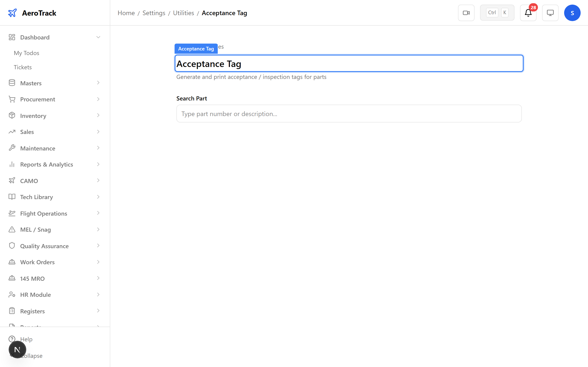Click the Quality Assurance shield icon

pos(12,246)
